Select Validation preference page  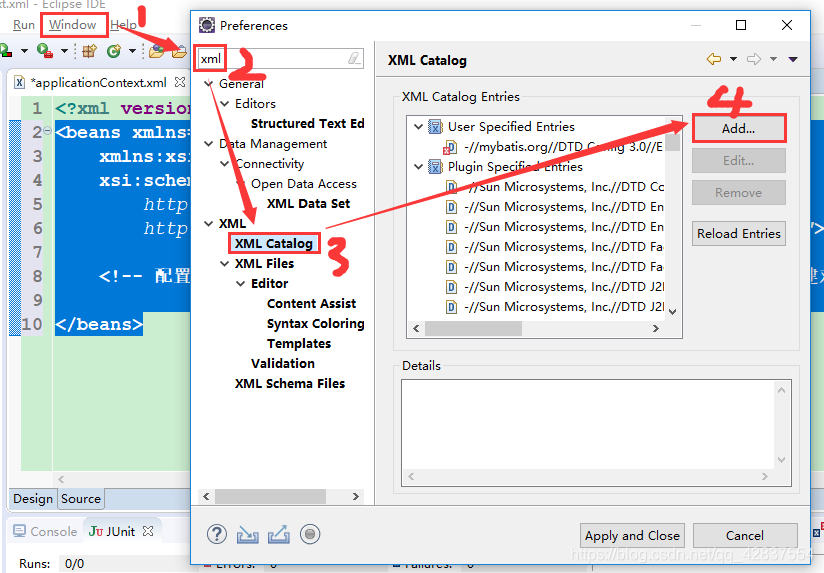[x=283, y=363]
